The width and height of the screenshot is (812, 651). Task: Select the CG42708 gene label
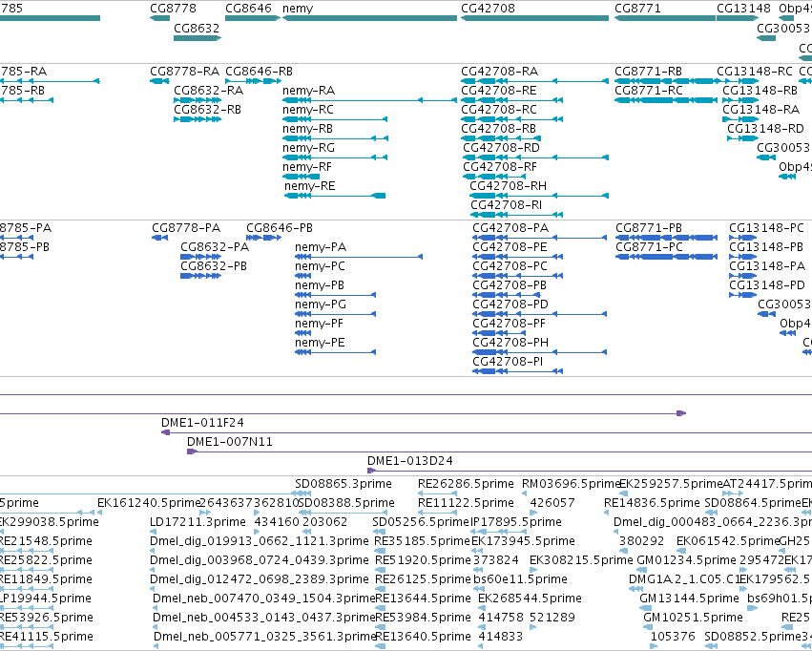coord(488,9)
